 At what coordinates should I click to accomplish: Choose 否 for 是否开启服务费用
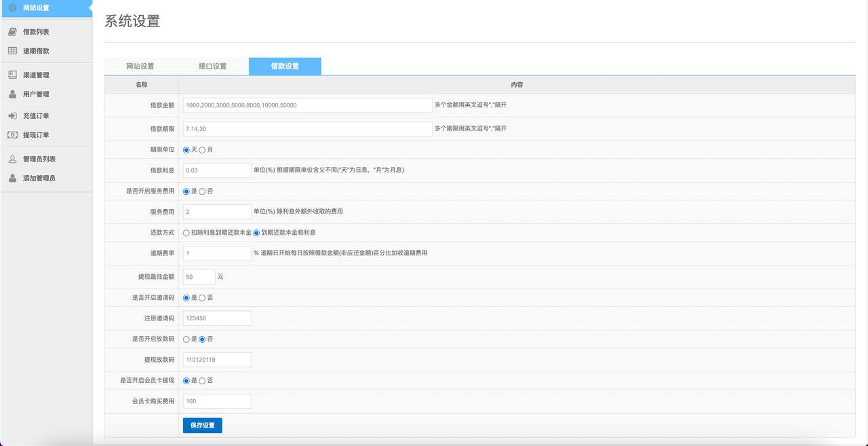(x=202, y=191)
